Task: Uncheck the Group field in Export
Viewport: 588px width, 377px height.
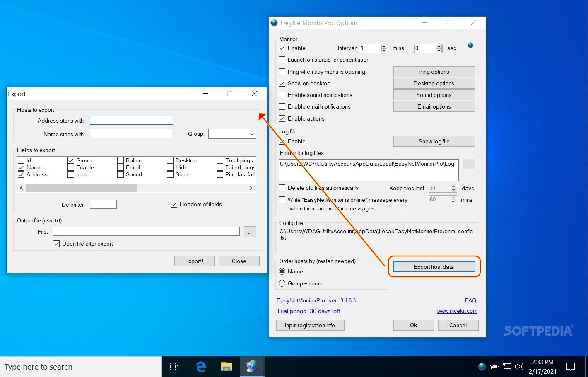Action: pos(71,160)
